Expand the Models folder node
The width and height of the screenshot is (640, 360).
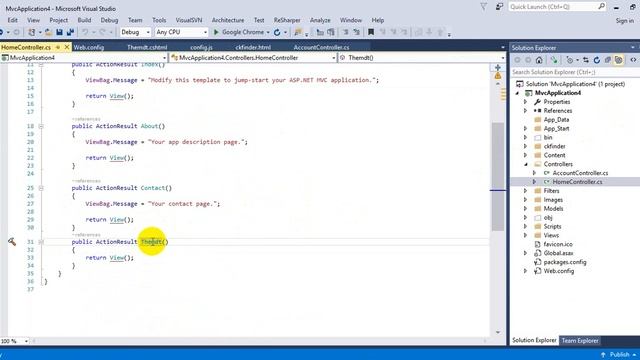[526, 209]
